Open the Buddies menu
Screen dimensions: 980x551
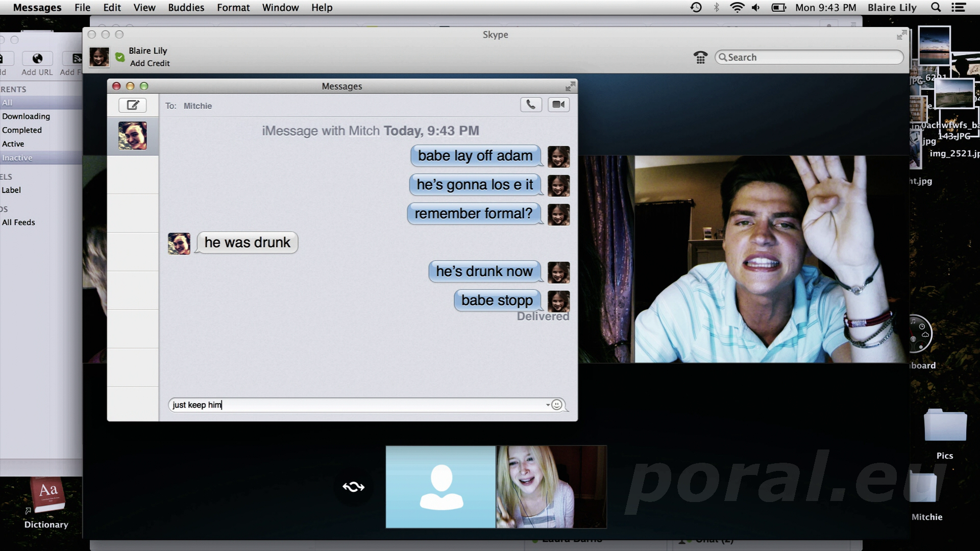tap(186, 8)
